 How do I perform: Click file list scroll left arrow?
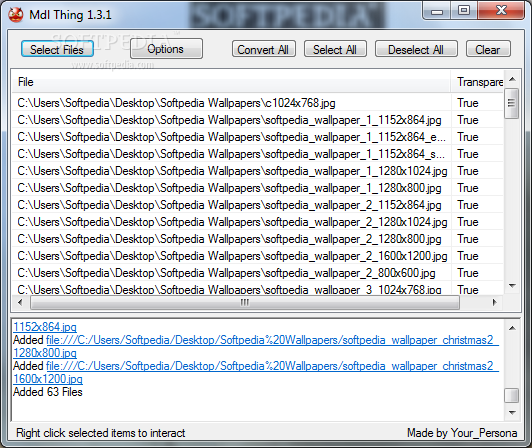[20, 302]
